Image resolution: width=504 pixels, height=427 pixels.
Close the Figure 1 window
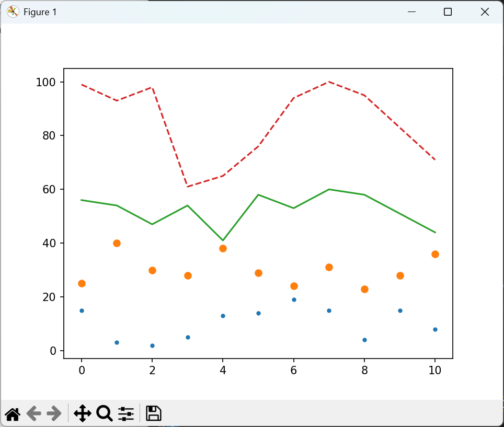(485, 11)
